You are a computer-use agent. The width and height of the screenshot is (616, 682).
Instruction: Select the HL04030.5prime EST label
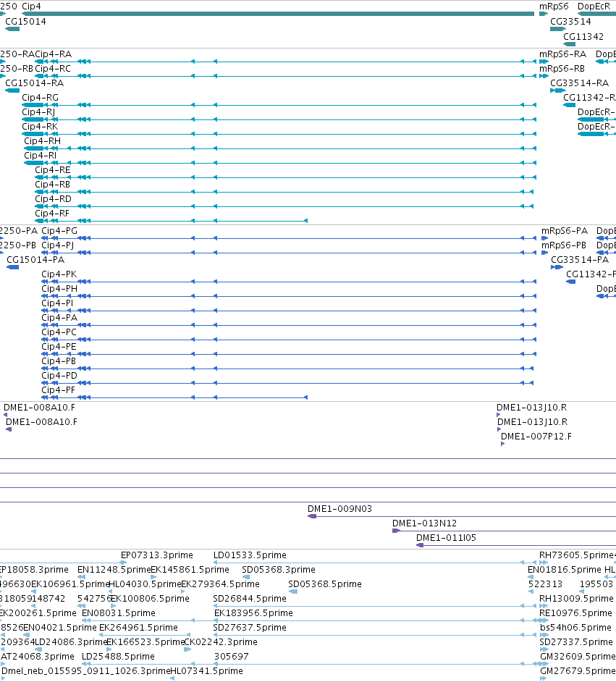[144, 584]
